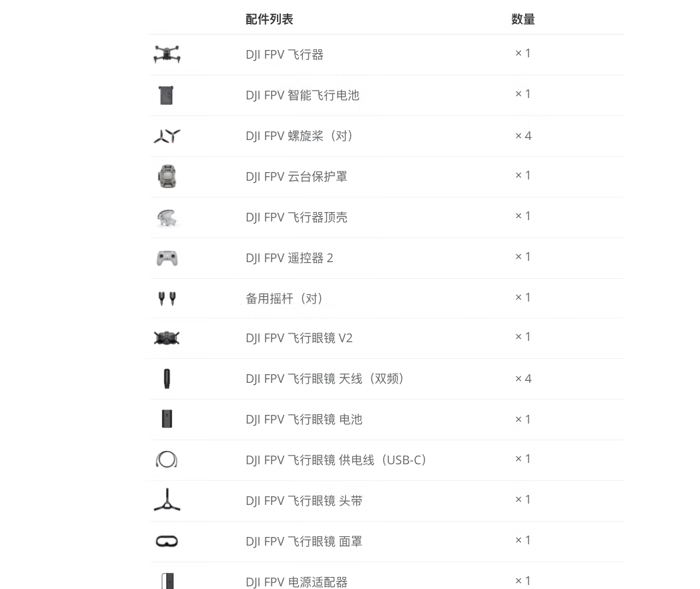700x589 pixels.
Task: Click the goggles face mask icon
Action: 167,541
